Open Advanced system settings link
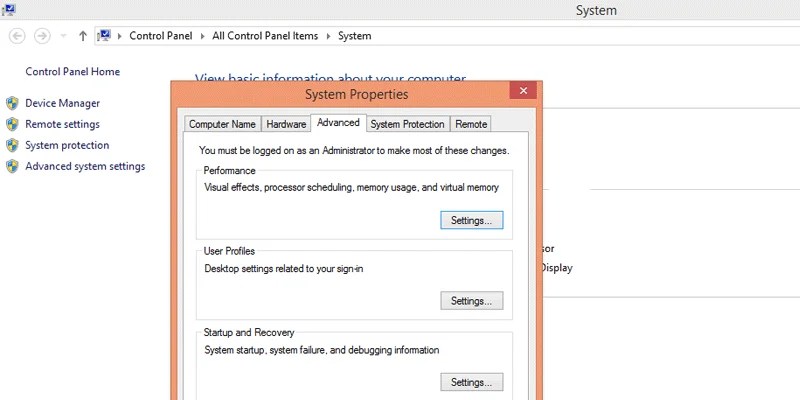 pyautogui.click(x=85, y=166)
